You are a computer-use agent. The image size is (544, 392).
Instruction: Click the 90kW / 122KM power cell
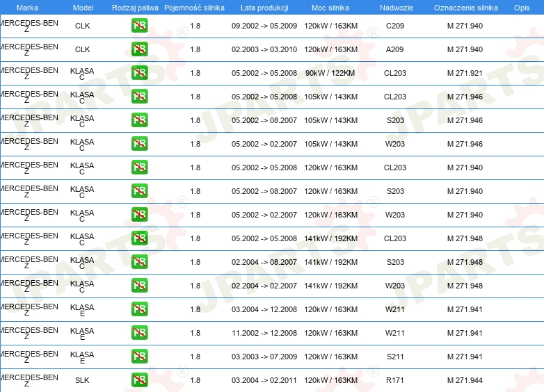coord(330,73)
